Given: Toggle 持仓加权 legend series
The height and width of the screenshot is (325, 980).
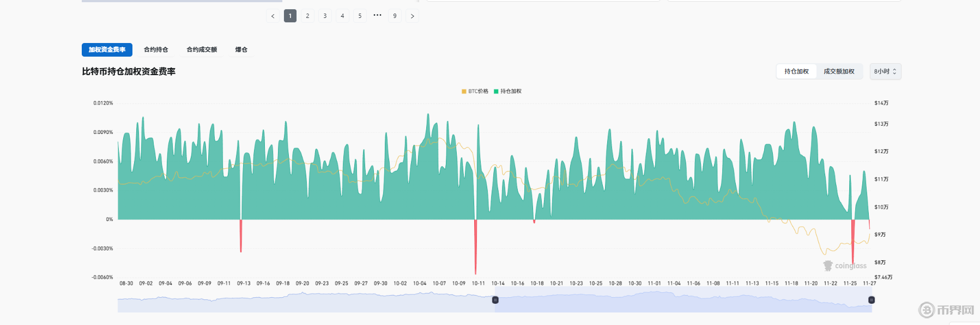Looking at the screenshot, I should click(x=507, y=91).
